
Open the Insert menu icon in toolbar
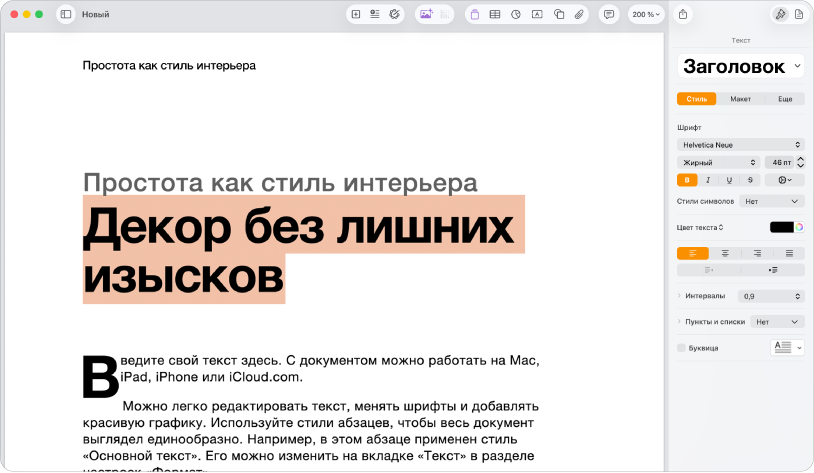pyautogui.click(x=375, y=15)
